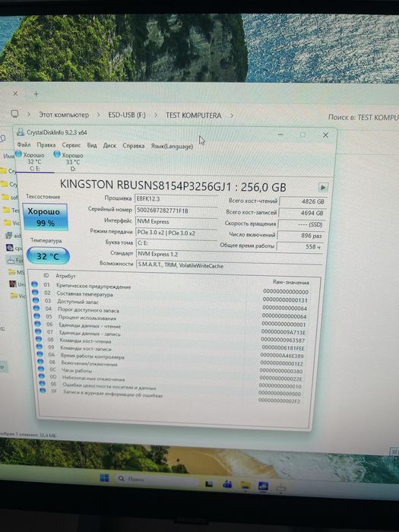
Task: Click the Raw-значения column header
Action: click(291, 282)
